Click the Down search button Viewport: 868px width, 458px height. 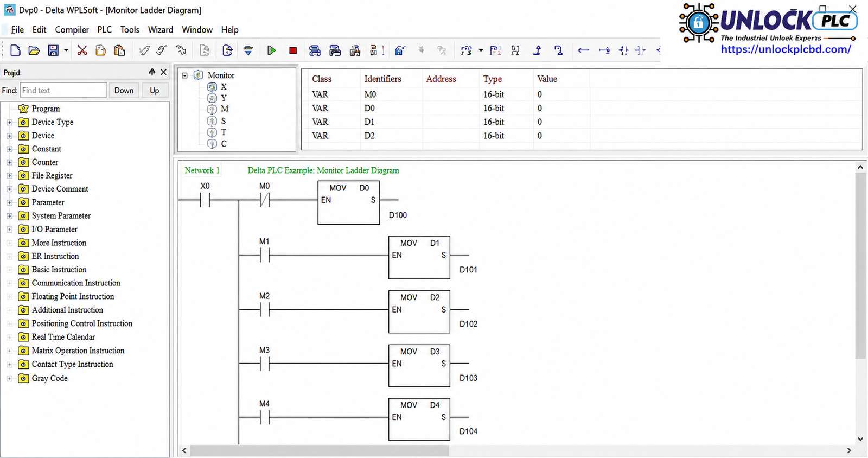124,91
